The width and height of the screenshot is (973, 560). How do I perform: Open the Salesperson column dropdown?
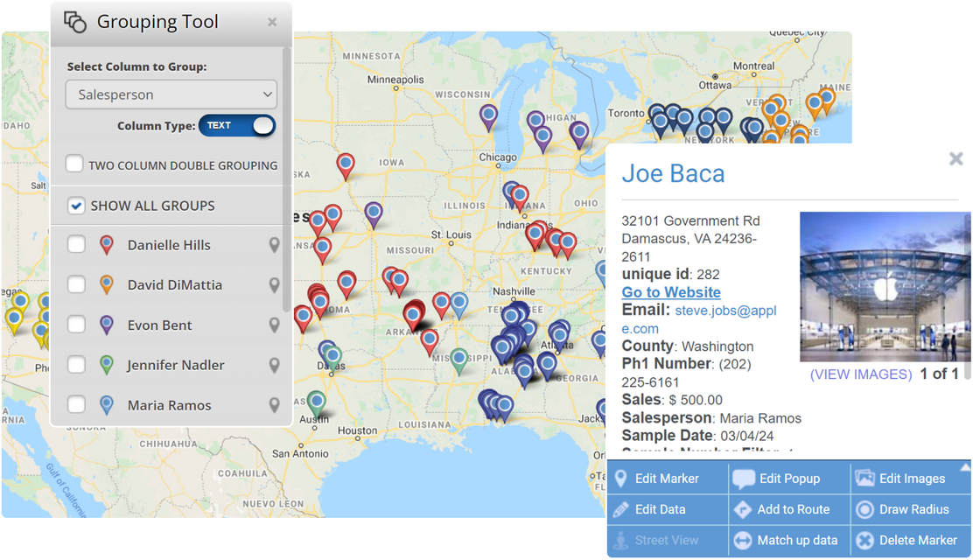pyautogui.click(x=171, y=94)
